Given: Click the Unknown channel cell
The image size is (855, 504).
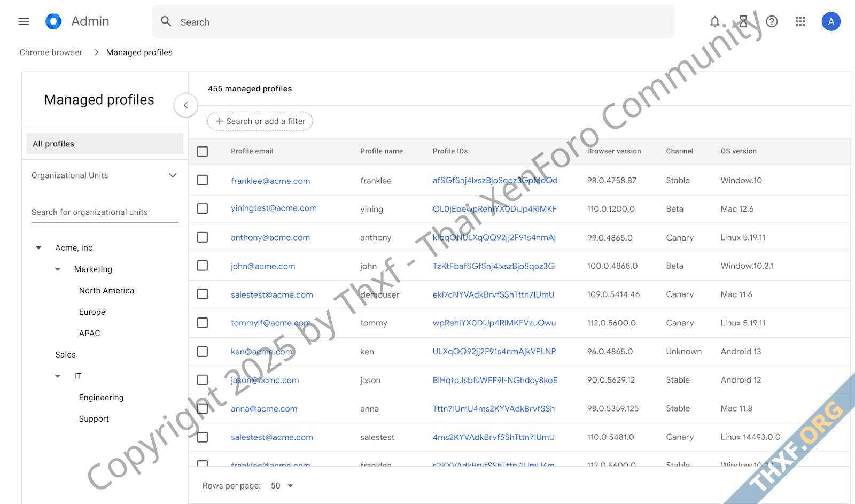Looking at the screenshot, I should point(684,352).
